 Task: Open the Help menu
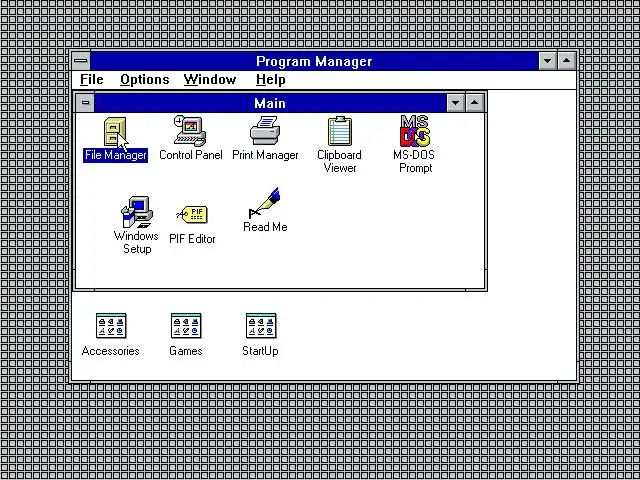pyautogui.click(x=270, y=80)
